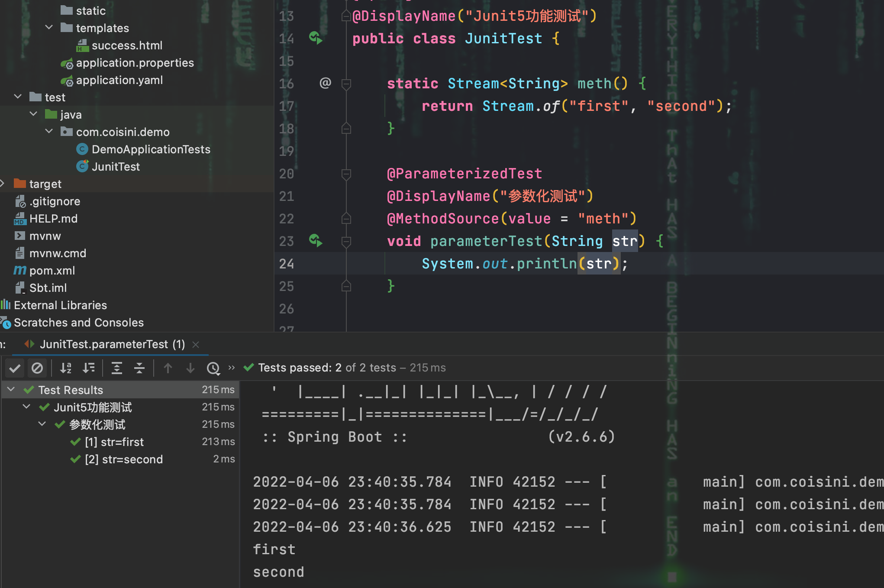Click fold end marker on line 18

346,129
